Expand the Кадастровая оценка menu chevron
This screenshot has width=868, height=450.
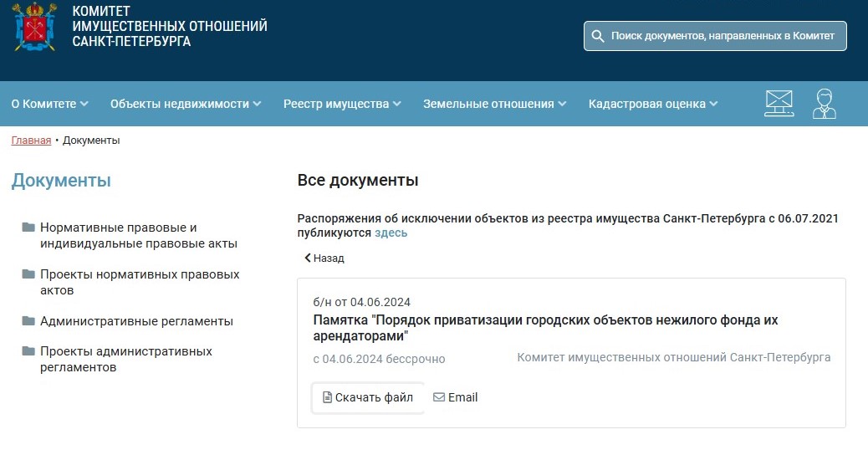pyautogui.click(x=713, y=104)
